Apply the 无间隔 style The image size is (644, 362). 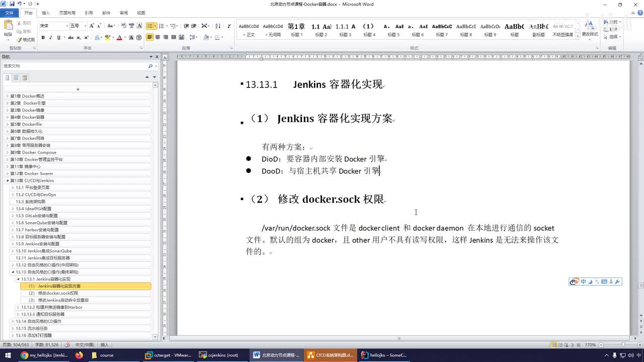pos(273,30)
